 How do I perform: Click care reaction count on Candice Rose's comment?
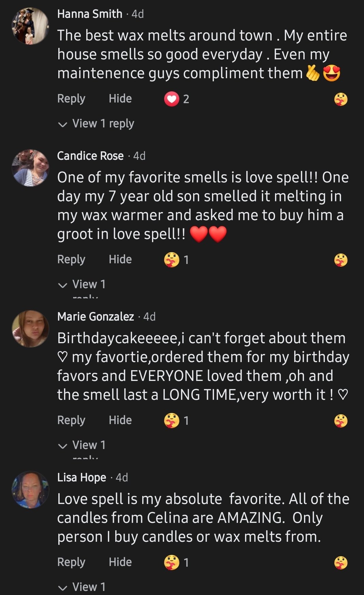pyautogui.click(x=177, y=260)
